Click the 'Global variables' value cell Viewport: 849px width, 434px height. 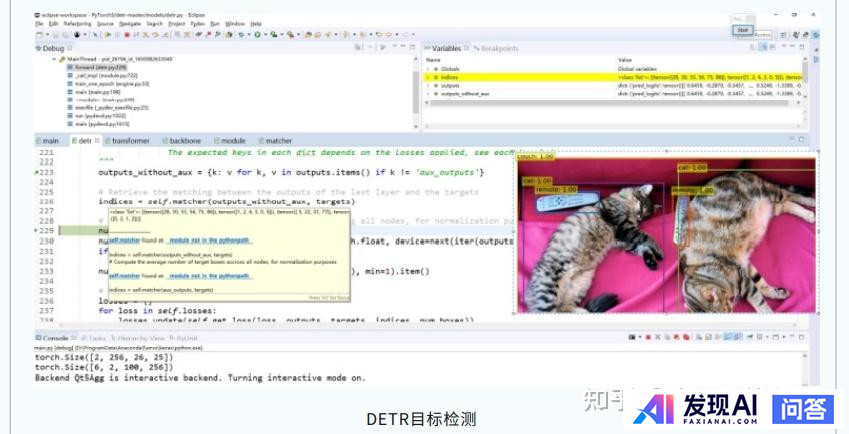(x=636, y=69)
